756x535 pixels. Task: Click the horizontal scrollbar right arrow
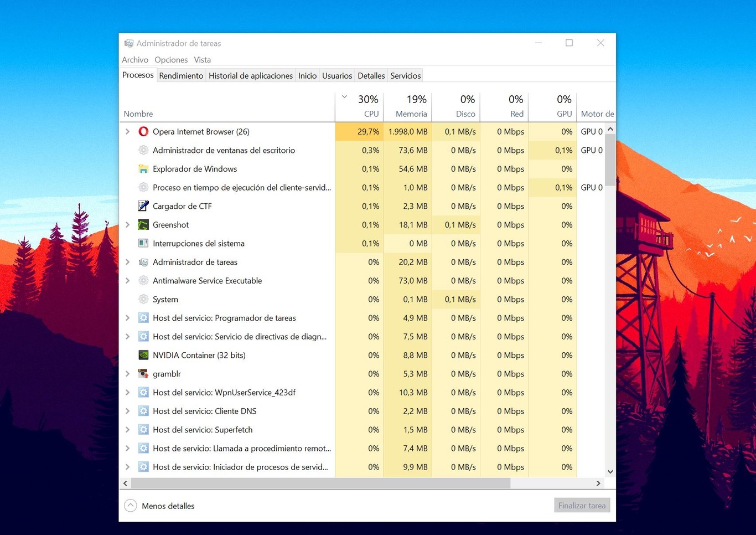(598, 483)
